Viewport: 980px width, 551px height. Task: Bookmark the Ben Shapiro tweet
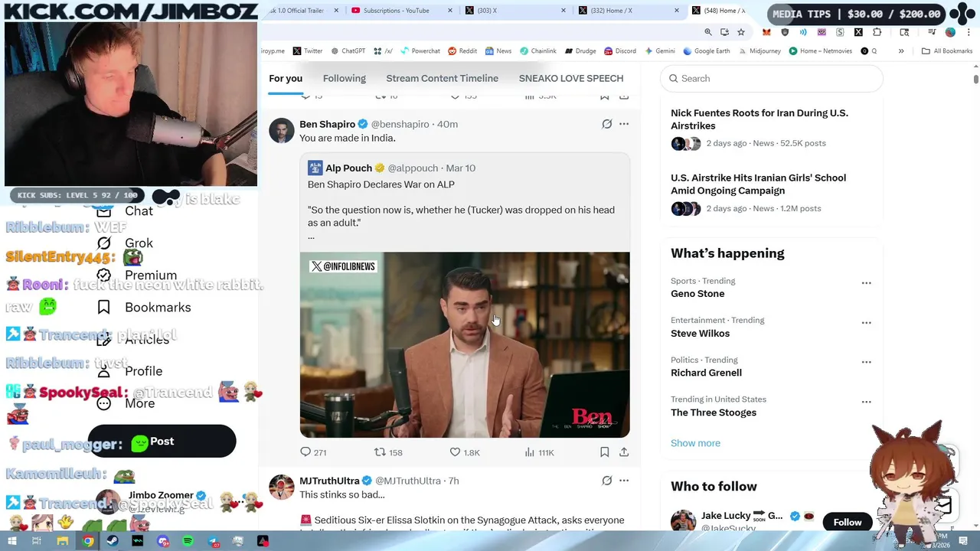(x=604, y=452)
